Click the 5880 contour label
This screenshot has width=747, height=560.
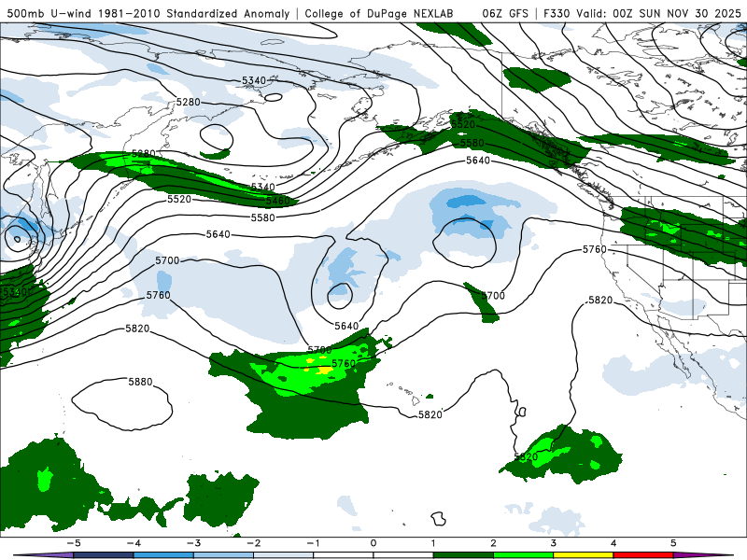click(140, 382)
